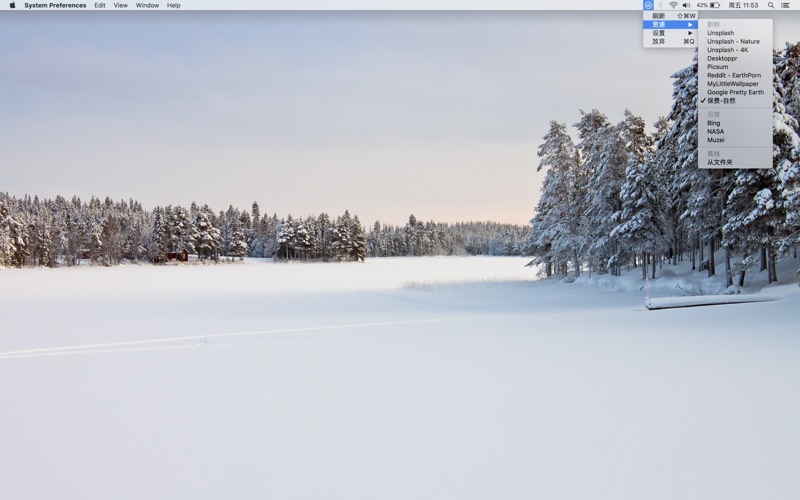Select Unsplash - 4K source
Image resolution: width=800 pixels, height=500 pixels.
(x=735, y=50)
